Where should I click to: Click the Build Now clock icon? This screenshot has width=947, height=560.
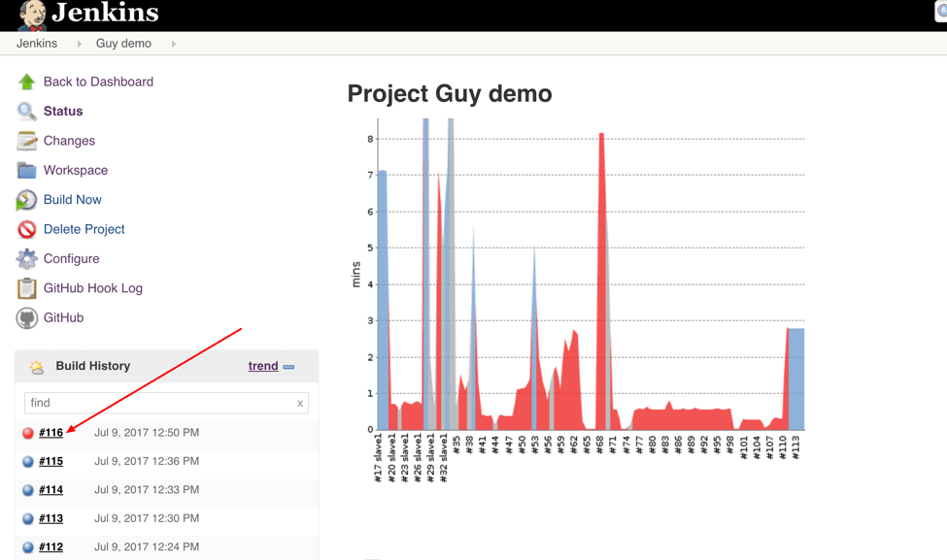pyautogui.click(x=26, y=200)
